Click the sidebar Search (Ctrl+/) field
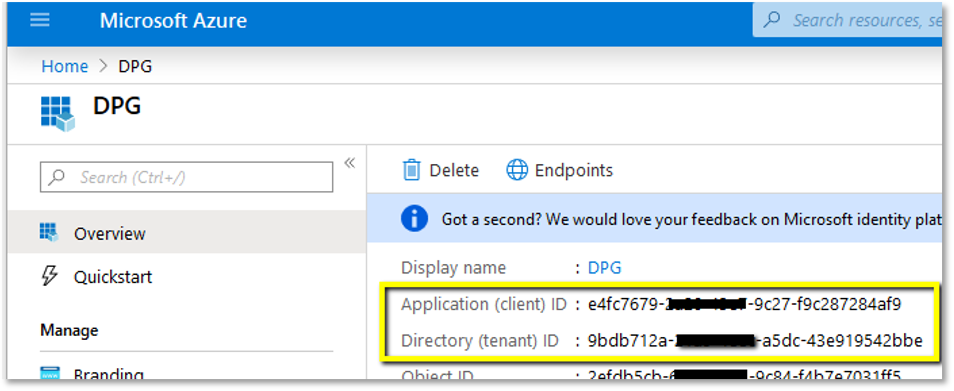954x391 pixels. pyautogui.click(x=187, y=178)
